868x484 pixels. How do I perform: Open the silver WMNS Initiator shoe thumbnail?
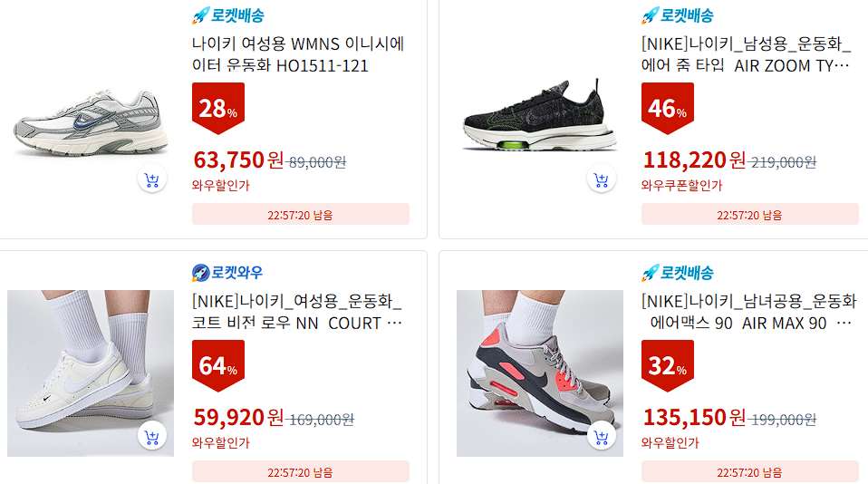pyautogui.click(x=91, y=123)
